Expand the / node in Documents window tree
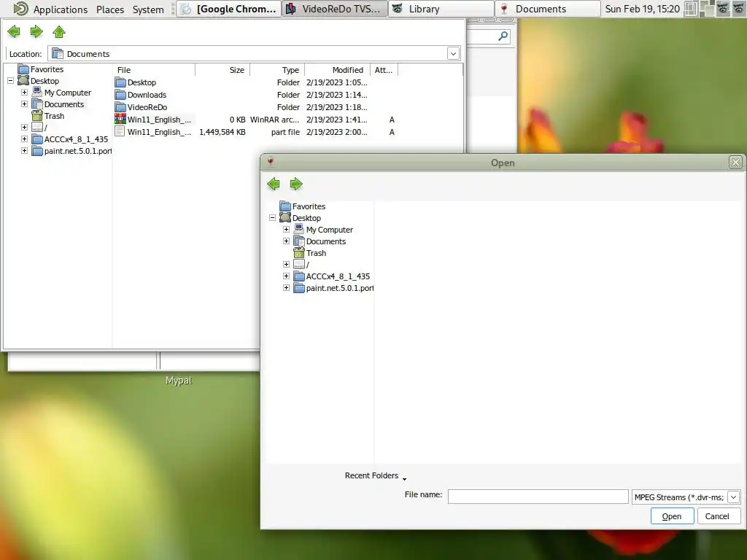747x560 pixels. 24,127
